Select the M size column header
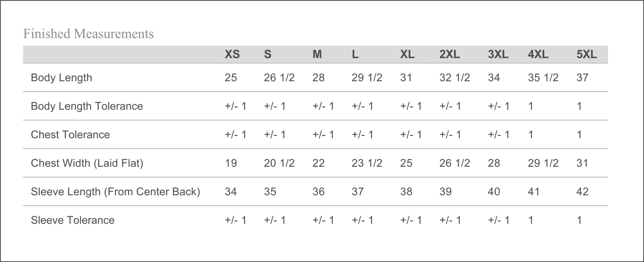Viewport: 644px width, 262px height. click(x=317, y=54)
